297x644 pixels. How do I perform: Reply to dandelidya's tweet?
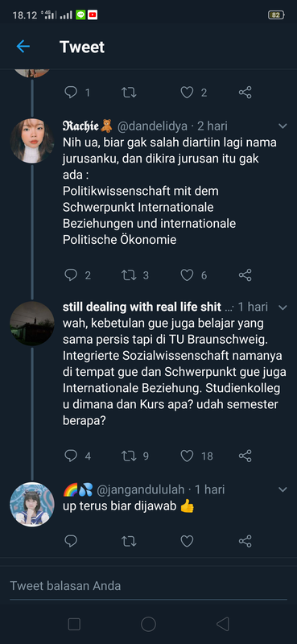[71, 275]
